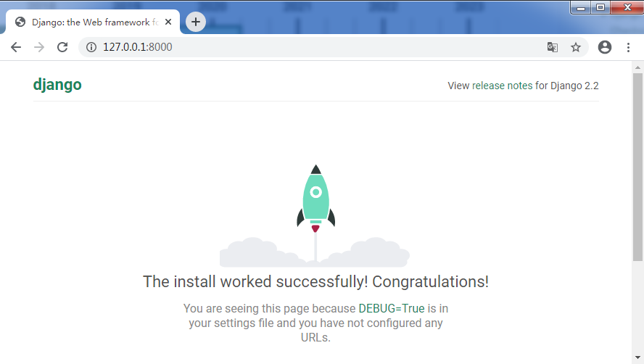Bookmark this page with star
Screen dimensions: 644x364
coord(576,47)
